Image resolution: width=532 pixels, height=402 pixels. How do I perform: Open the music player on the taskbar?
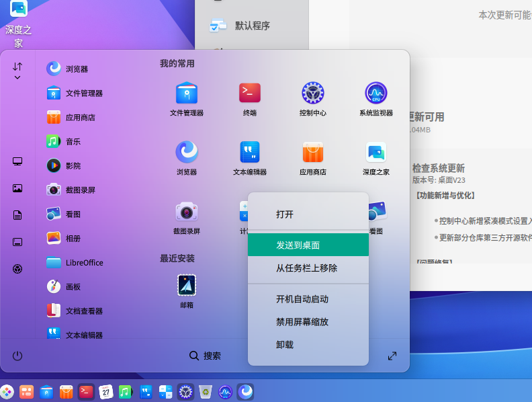click(126, 392)
